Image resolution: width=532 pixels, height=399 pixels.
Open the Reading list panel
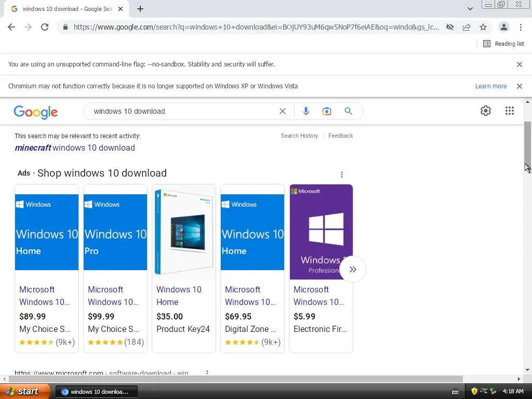[x=503, y=44]
